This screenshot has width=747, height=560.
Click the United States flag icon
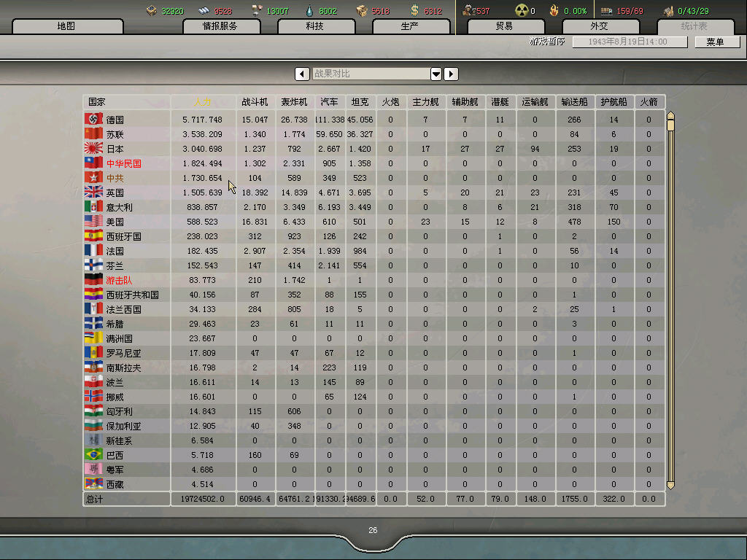93,222
